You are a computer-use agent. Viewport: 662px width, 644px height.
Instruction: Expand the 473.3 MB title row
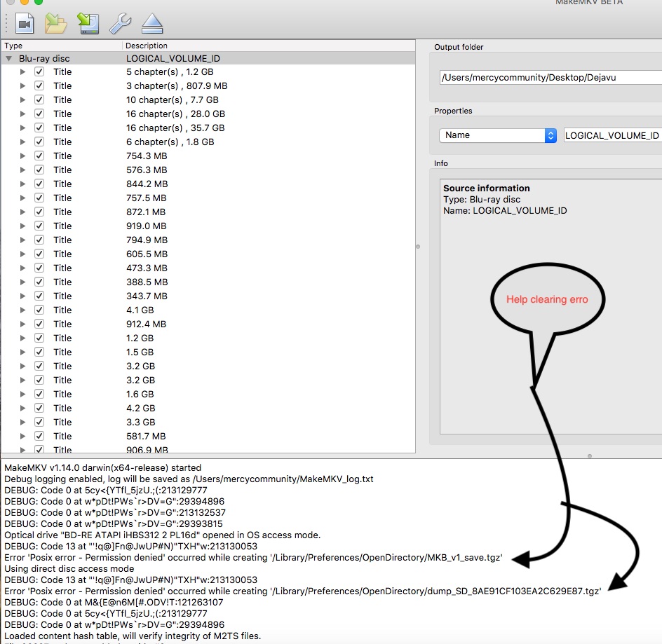(22, 268)
